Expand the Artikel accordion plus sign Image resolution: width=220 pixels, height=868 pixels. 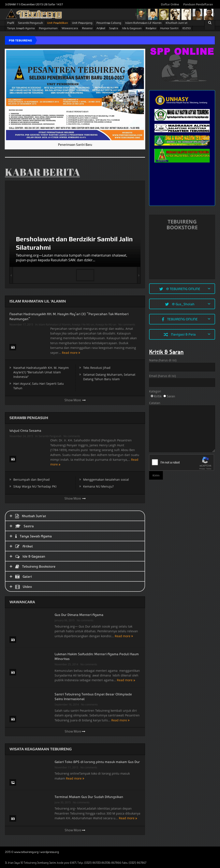click(11, 546)
